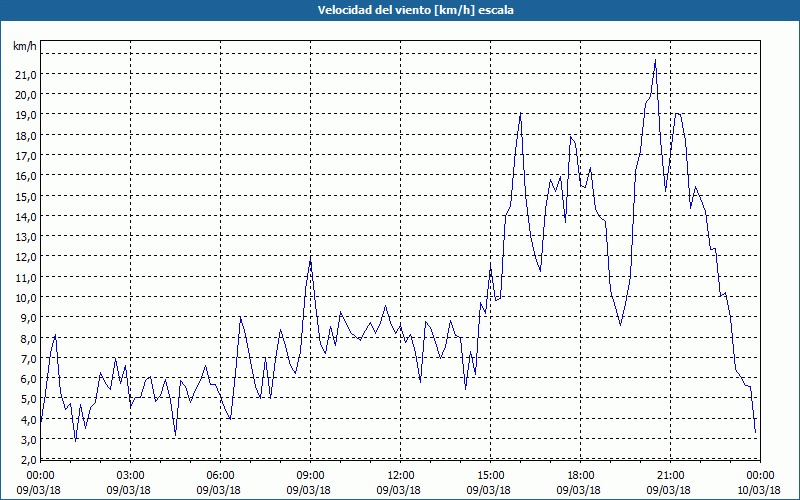Screen dimensions: 800x500
Task: Pick the '3,0' y-axis label
Action: click(29, 439)
